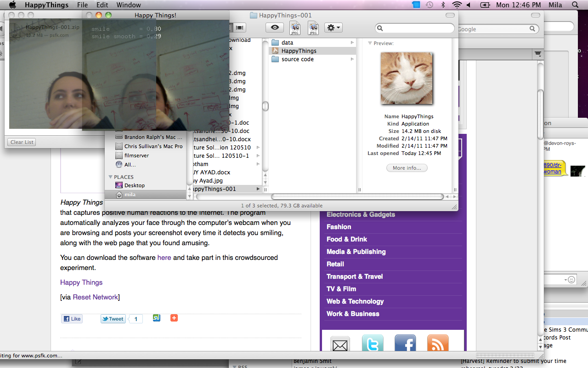
Task: Click the Clear List button
Action: pyautogui.click(x=22, y=142)
